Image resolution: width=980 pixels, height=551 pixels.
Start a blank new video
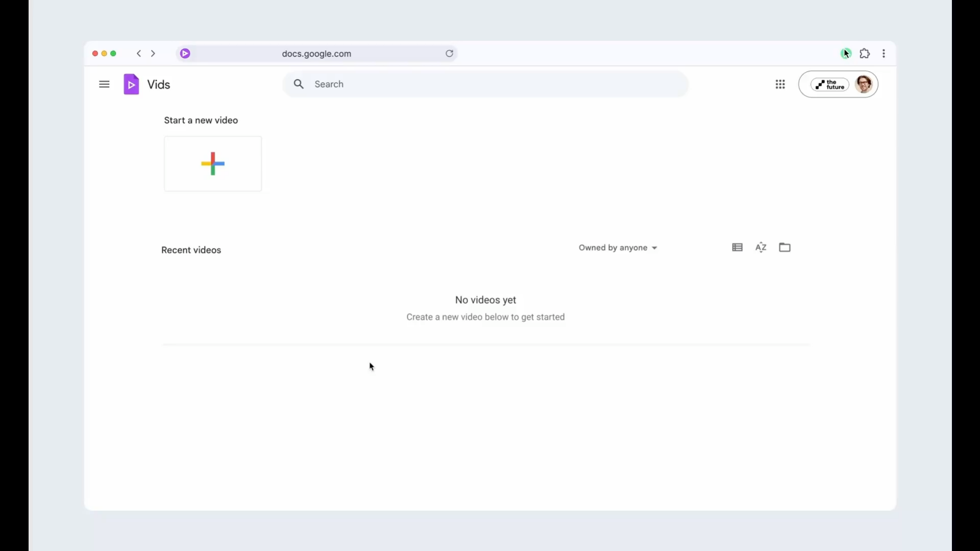point(213,164)
